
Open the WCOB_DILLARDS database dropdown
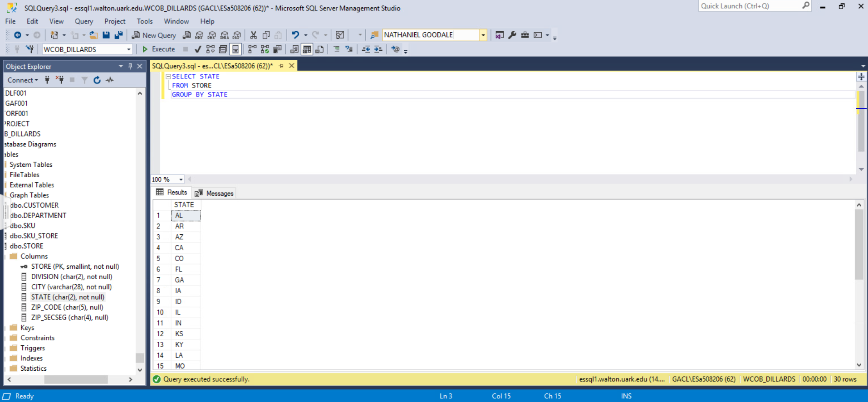(x=128, y=49)
